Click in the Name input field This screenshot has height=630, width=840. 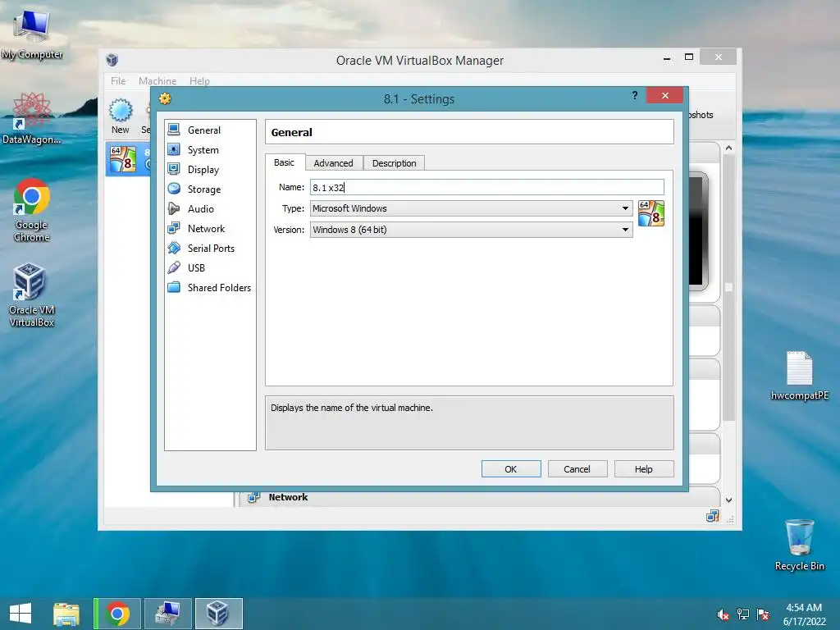[487, 188]
